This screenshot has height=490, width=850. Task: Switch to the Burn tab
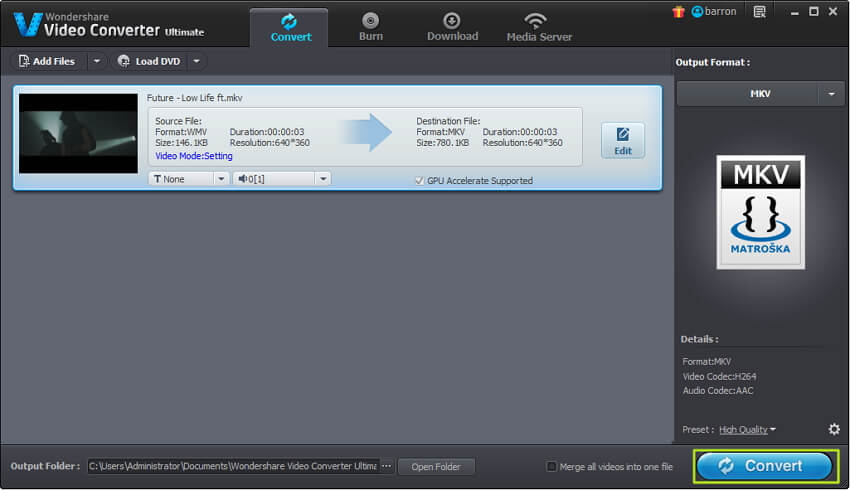(371, 28)
